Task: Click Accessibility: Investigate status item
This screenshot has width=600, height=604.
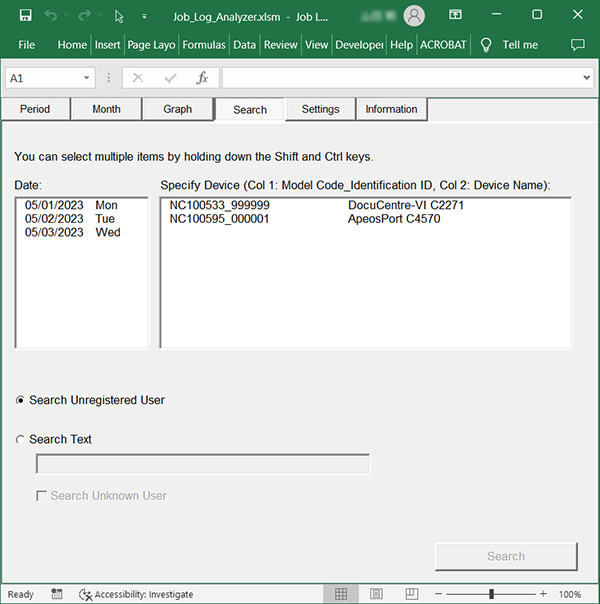Action: pyautogui.click(x=136, y=594)
